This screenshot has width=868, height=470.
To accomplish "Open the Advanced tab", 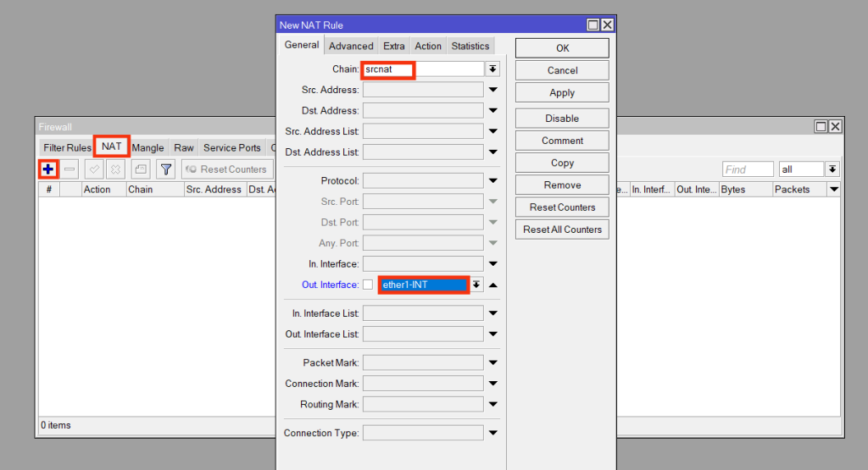I will tap(351, 46).
